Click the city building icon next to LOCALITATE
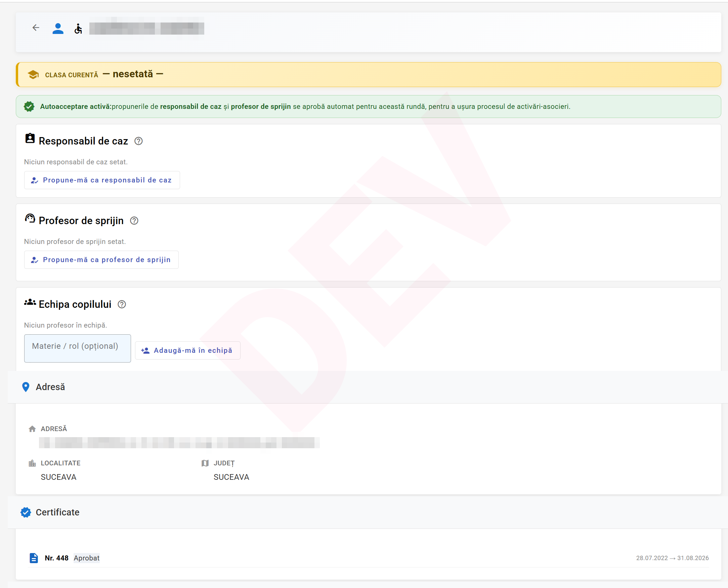This screenshot has height=588, width=728. [x=32, y=463]
